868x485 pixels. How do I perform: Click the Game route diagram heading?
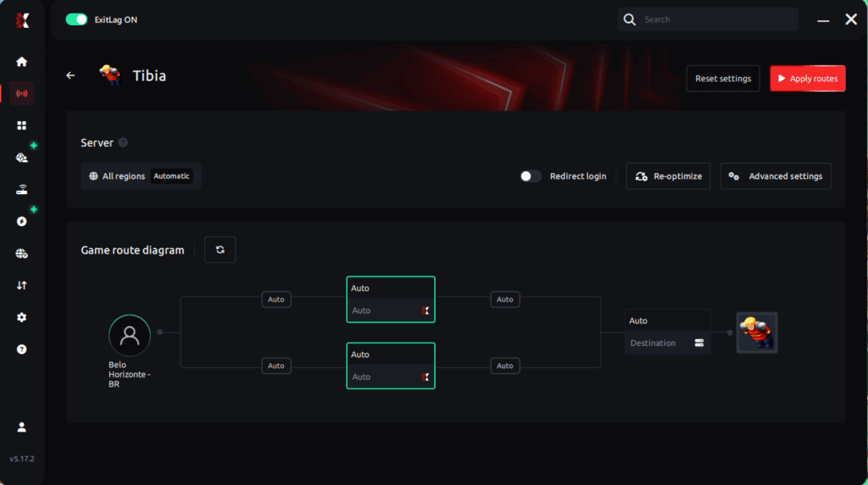coord(132,250)
